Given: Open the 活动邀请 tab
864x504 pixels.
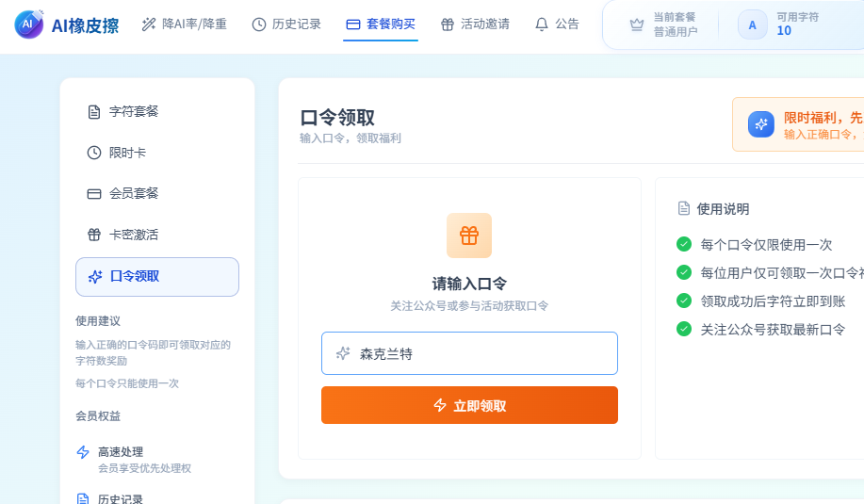Looking at the screenshot, I should [x=475, y=24].
